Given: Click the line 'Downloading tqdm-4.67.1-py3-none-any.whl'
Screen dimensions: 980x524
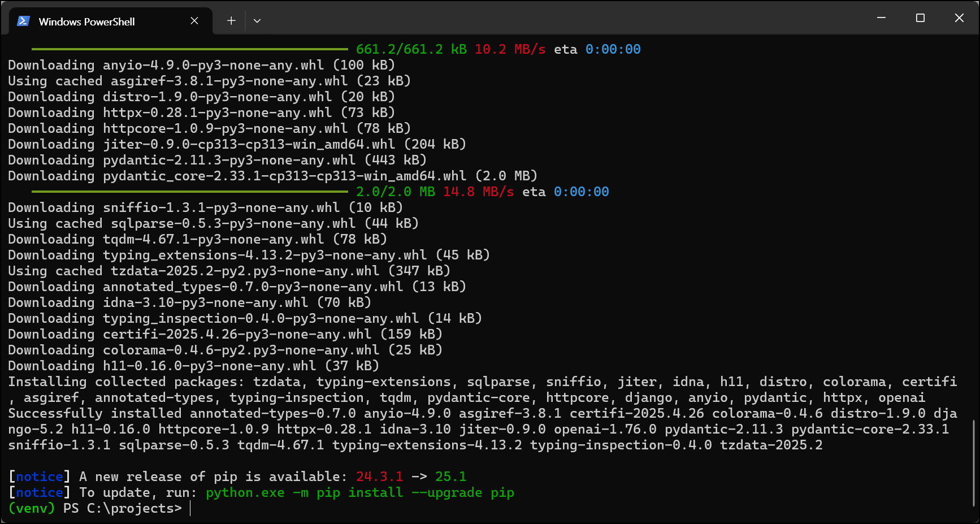Looking at the screenshot, I should coord(198,239).
